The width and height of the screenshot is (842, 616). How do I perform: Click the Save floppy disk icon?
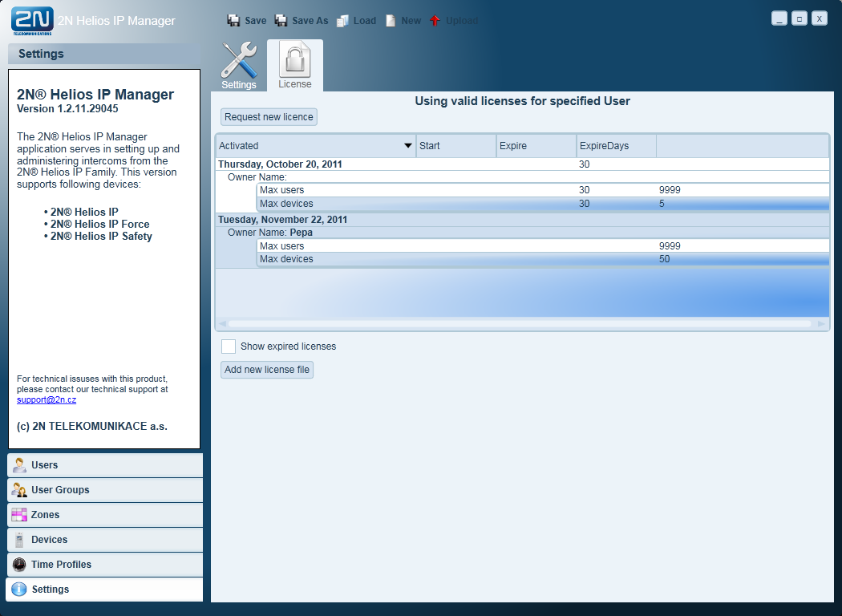[233, 20]
